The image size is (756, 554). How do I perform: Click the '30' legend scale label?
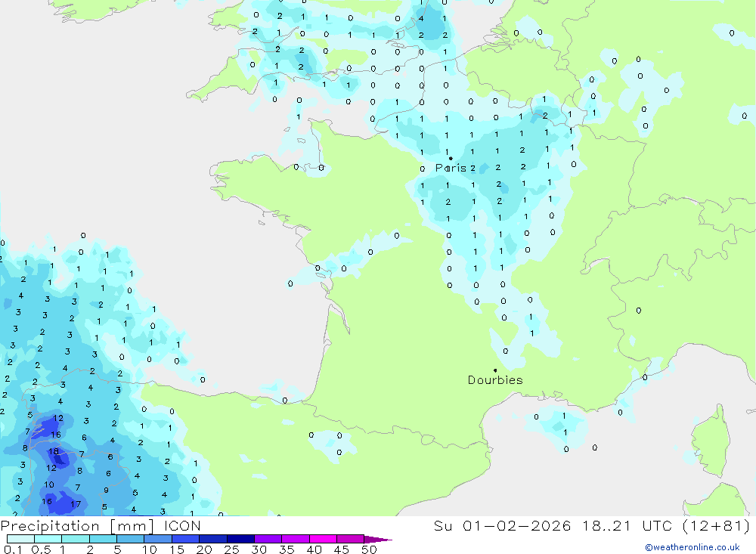point(259,549)
